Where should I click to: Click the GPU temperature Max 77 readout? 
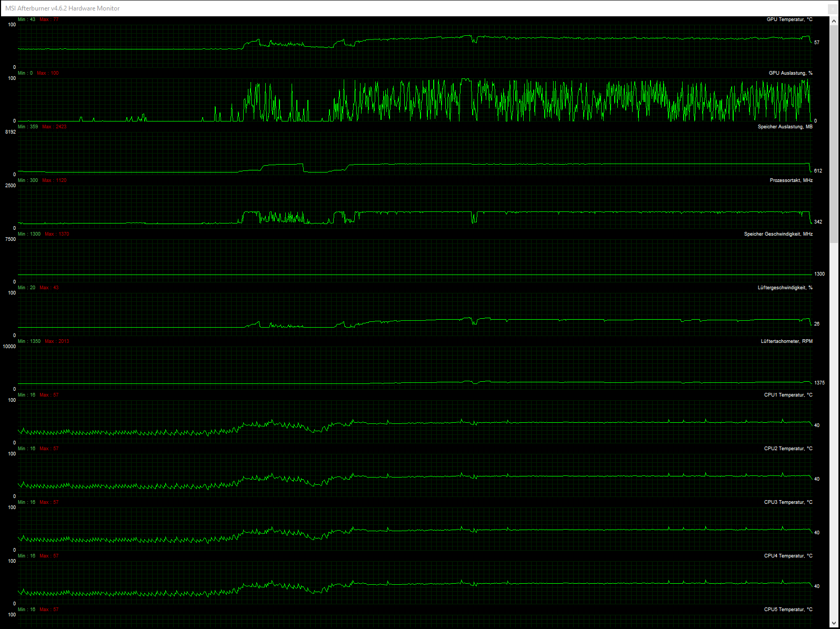(49, 19)
